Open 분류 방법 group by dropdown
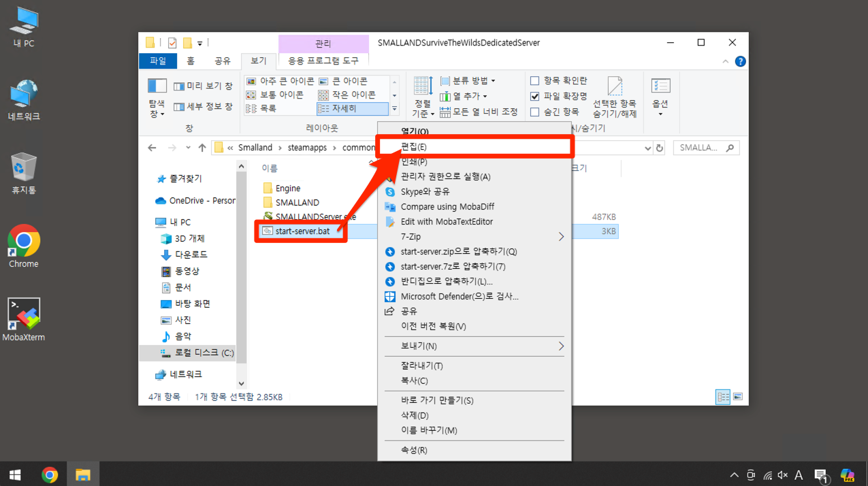 [x=468, y=81]
